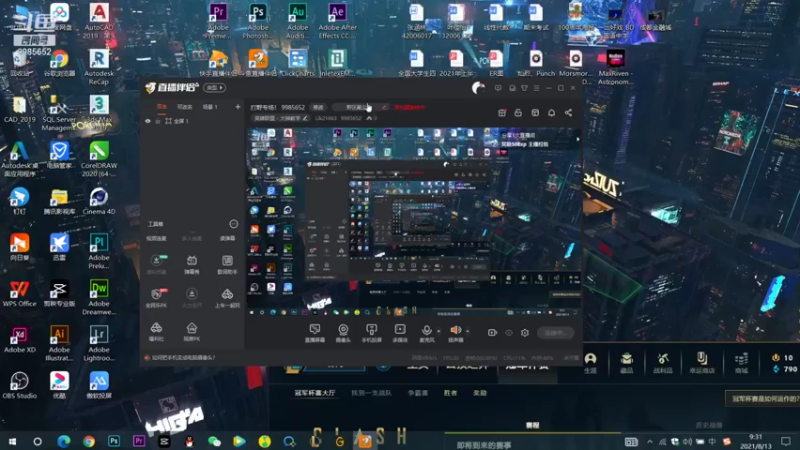Expand the speaker device arrow

point(467,331)
